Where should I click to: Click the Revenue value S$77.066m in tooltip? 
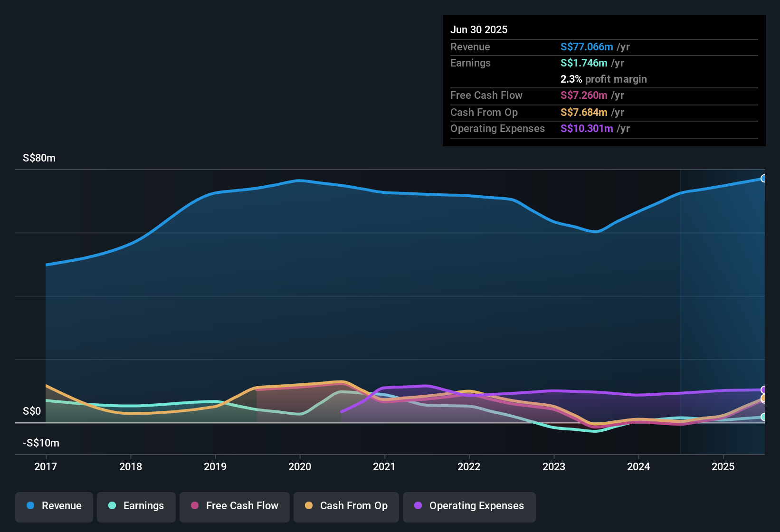(x=587, y=47)
